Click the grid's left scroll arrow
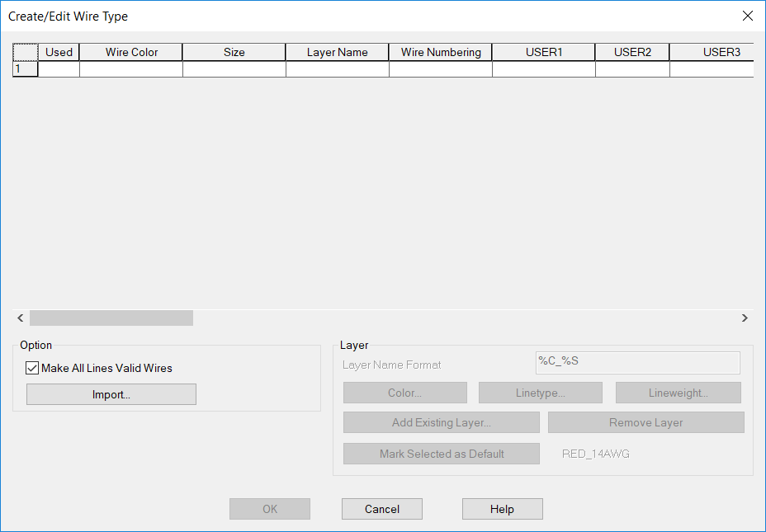766x532 pixels. point(21,318)
